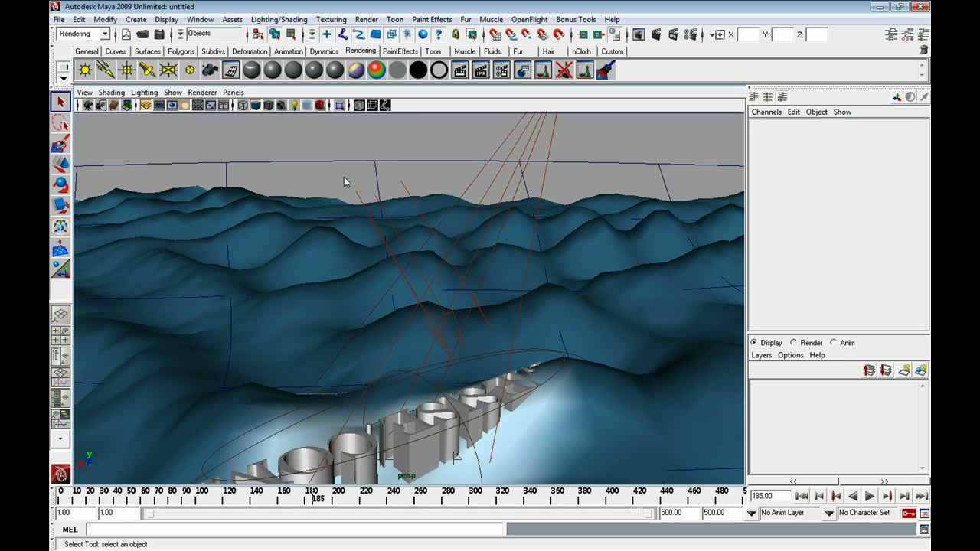Screen dimensions: 980x551
Task: Create a spot light from the shelf
Action: tap(147, 70)
